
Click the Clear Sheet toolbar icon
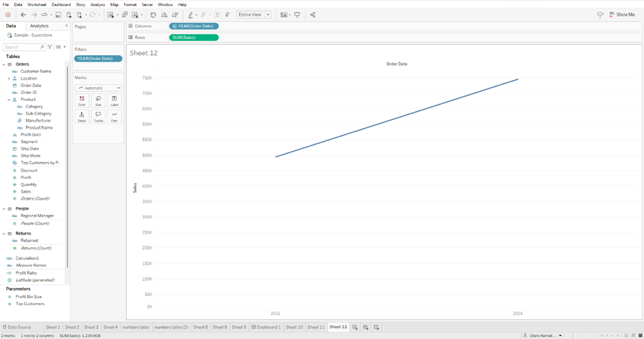pos(135,15)
